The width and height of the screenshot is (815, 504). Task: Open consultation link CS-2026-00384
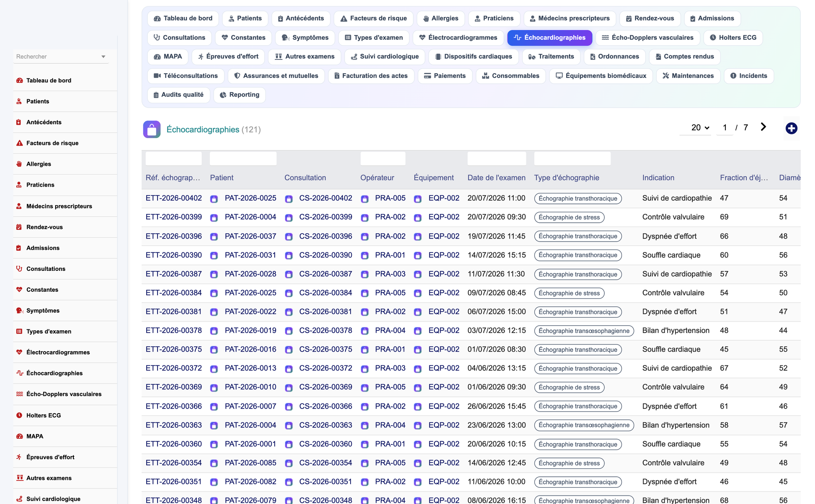tap(325, 293)
